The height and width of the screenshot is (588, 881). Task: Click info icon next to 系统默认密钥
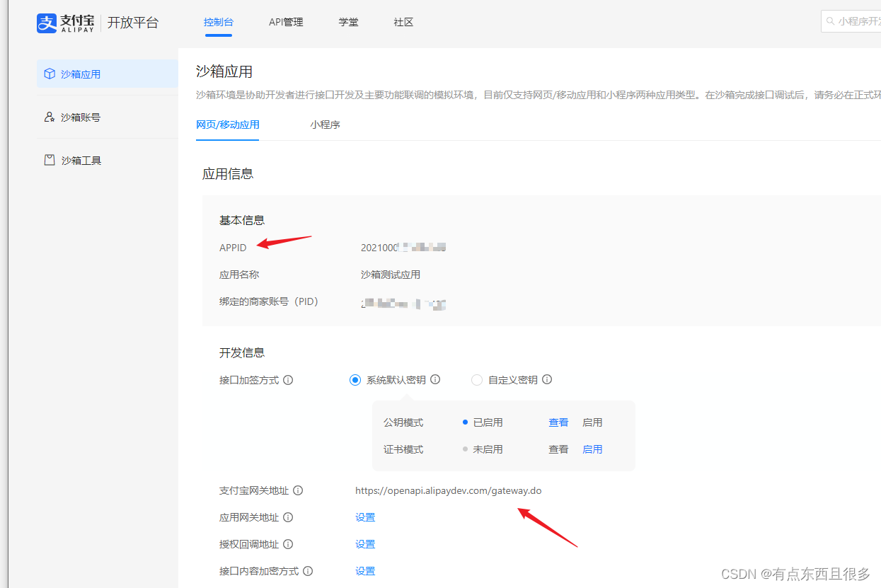[435, 379]
